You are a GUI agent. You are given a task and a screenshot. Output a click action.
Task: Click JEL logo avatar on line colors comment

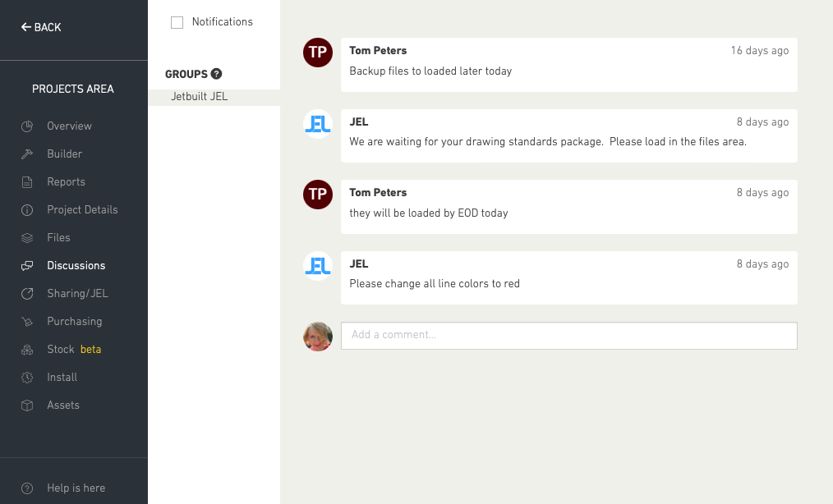coord(318,265)
